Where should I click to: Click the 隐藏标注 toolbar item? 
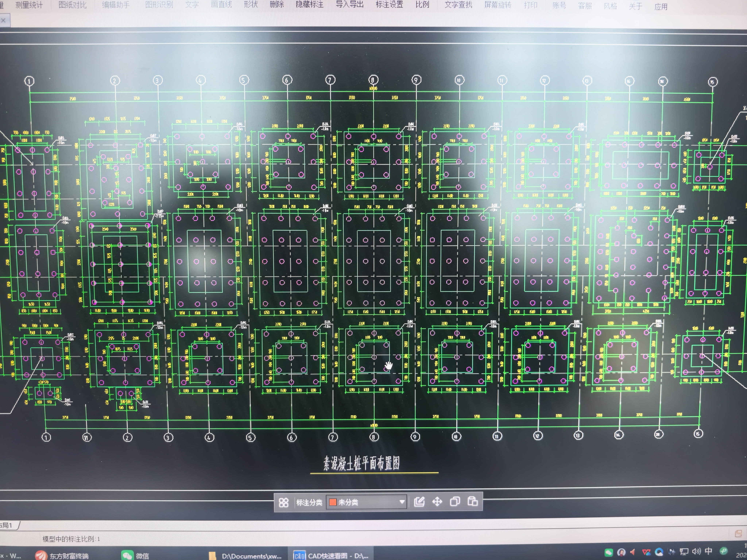(309, 5)
